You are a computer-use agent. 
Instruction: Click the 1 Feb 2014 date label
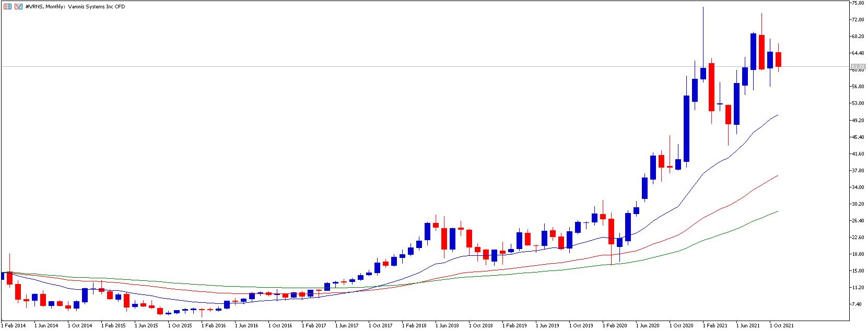pyautogui.click(x=14, y=325)
